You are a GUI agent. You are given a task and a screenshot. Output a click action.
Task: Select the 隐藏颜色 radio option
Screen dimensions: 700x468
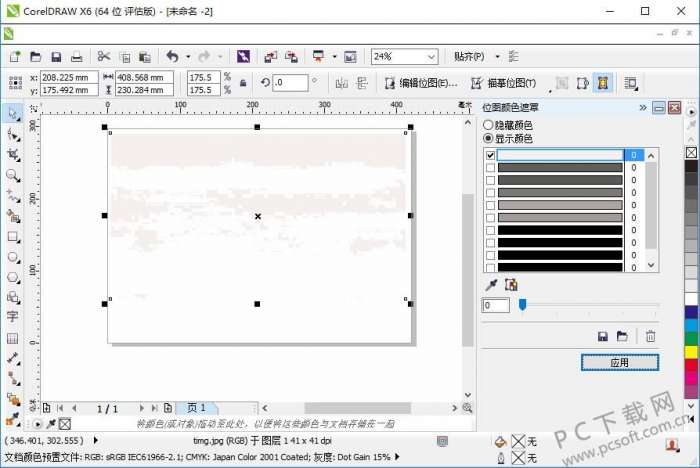(488, 125)
